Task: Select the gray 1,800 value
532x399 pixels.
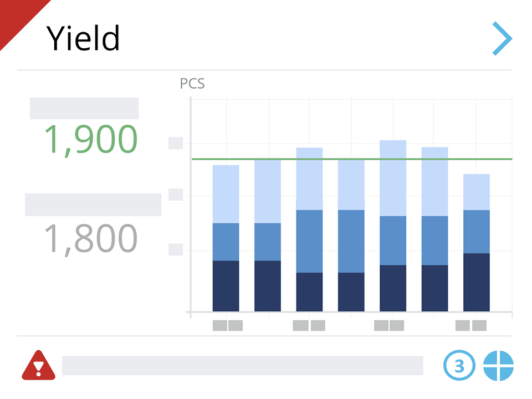Action: (90, 238)
